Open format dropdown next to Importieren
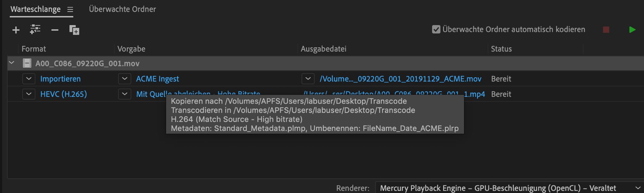This screenshot has width=644, height=193. (29, 79)
